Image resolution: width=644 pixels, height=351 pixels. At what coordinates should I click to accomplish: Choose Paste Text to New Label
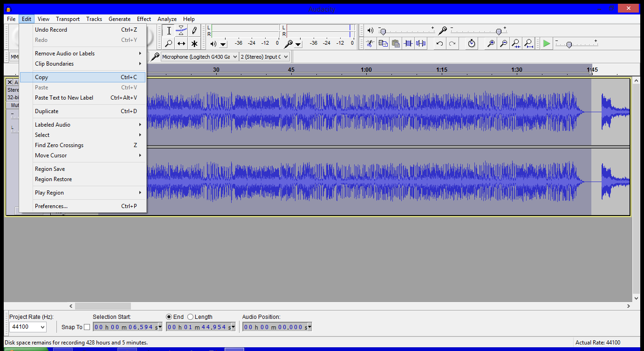(x=83, y=98)
